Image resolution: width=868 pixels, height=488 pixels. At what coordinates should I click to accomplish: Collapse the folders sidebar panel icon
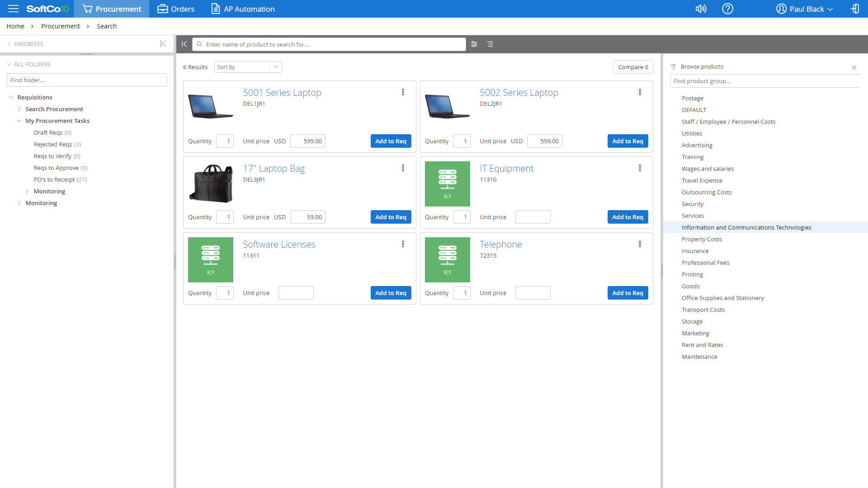[163, 44]
